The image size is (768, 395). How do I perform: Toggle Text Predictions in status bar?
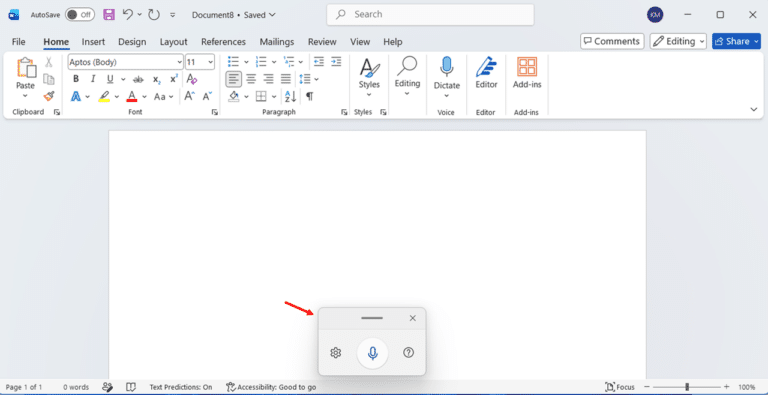coord(181,387)
